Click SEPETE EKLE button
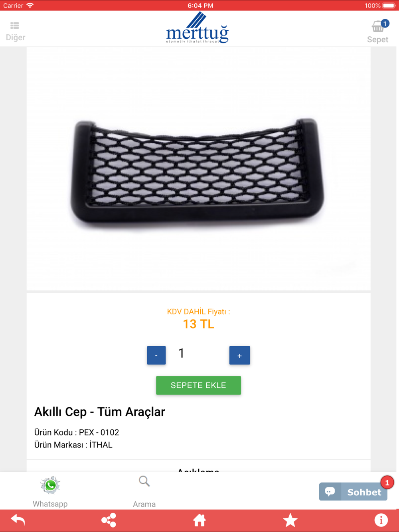 (x=198, y=385)
